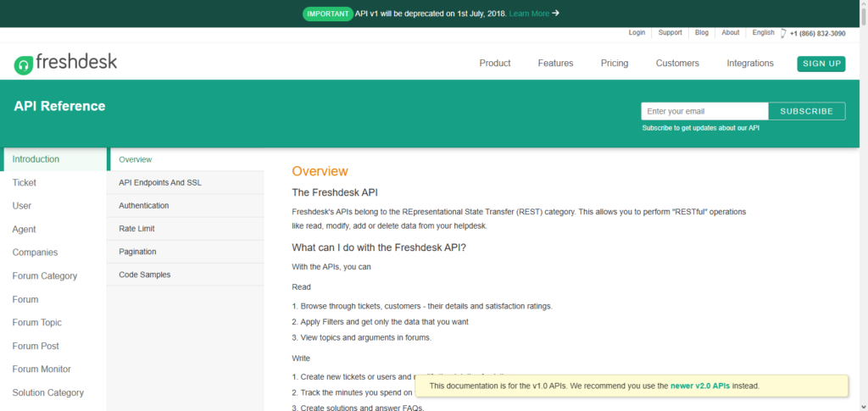
Task: Click the SIGN UP button
Action: 821,64
